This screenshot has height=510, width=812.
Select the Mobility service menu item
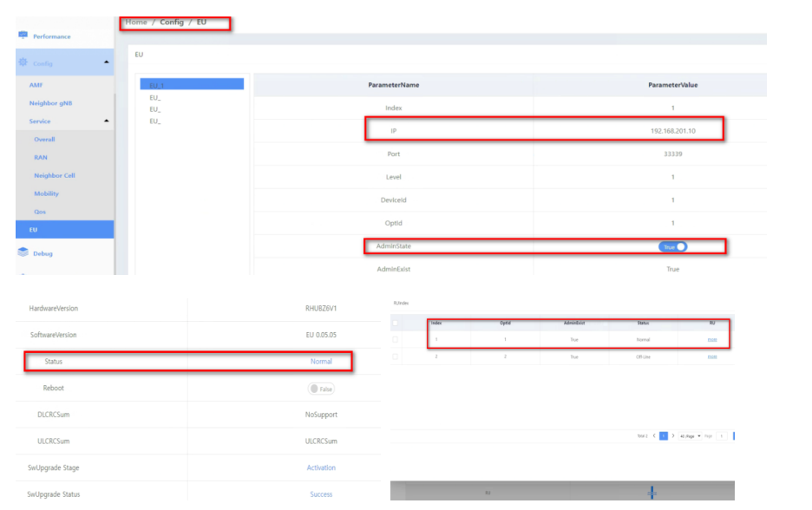(x=46, y=193)
